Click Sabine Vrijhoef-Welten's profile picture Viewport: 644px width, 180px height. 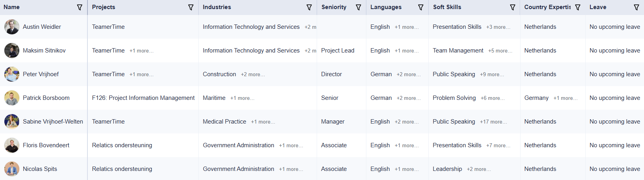point(12,122)
